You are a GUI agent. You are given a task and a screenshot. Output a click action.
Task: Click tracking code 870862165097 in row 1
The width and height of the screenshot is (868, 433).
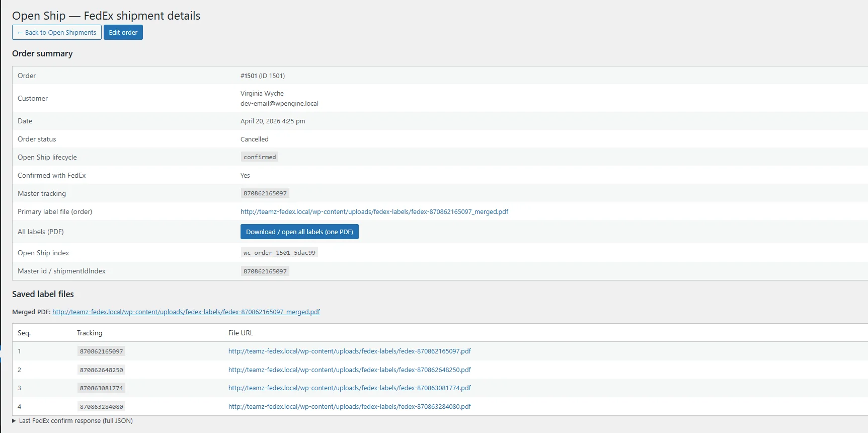pos(101,351)
